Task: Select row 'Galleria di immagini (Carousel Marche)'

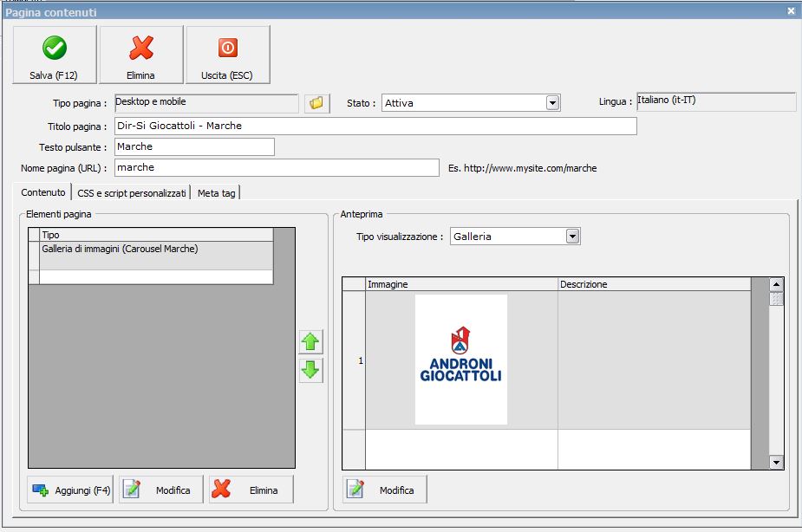Action: coord(156,256)
